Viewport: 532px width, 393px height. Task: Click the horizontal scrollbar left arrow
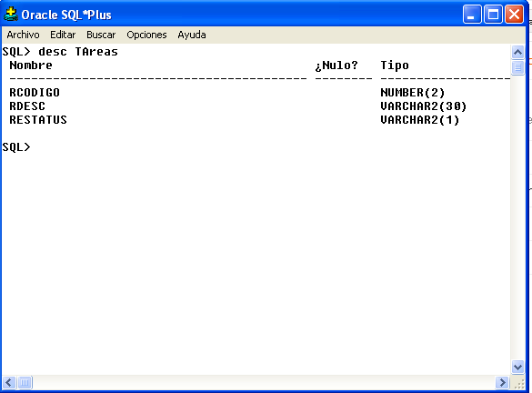point(9,382)
